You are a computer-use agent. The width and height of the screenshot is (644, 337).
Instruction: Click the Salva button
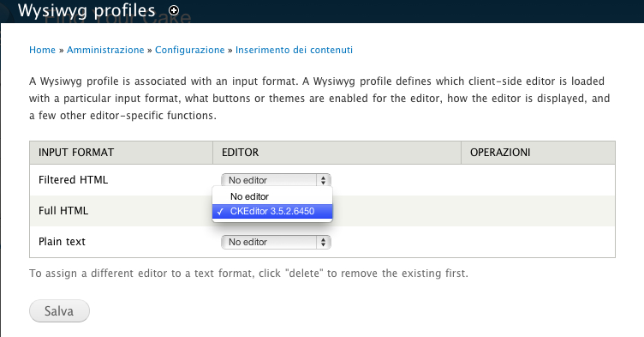(x=59, y=311)
